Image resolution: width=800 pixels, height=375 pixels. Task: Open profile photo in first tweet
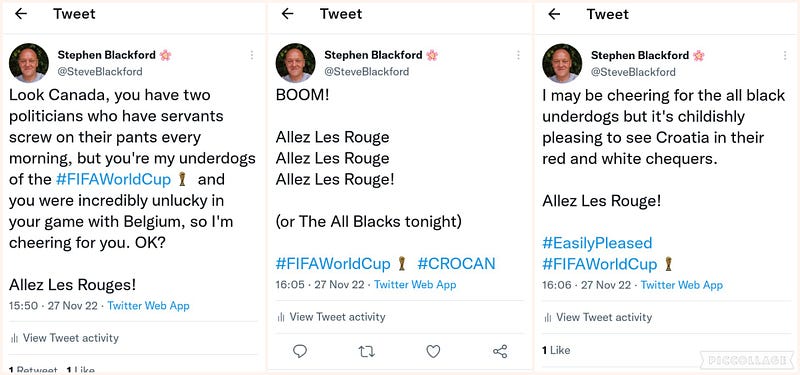29,63
